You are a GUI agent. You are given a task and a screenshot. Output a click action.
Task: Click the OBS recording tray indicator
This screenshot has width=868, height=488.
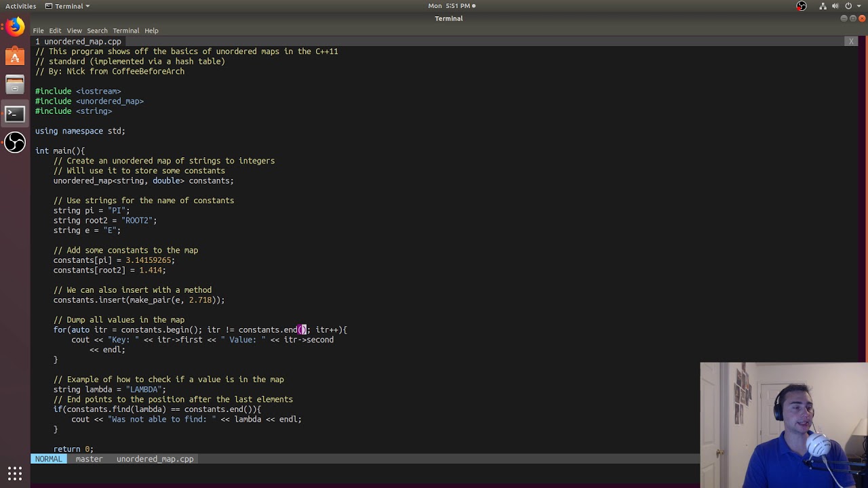pyautogui.click(x=802, y=6)
